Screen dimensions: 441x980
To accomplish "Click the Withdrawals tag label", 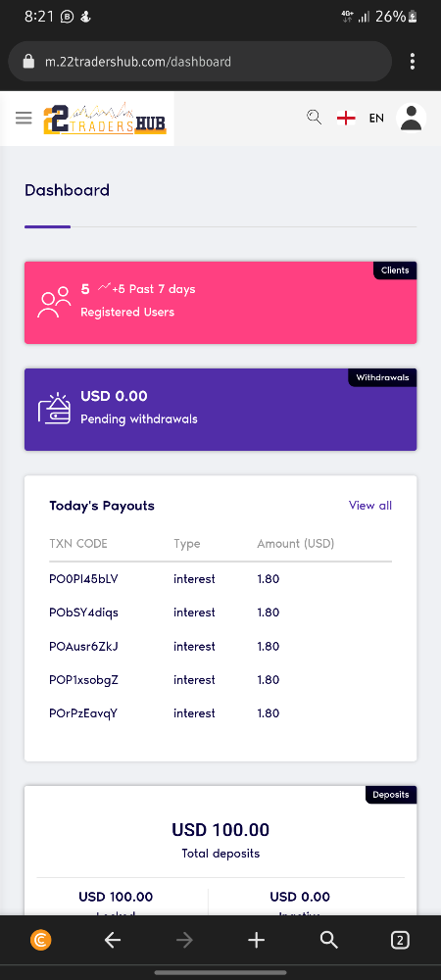I will (x=382, y=377).
